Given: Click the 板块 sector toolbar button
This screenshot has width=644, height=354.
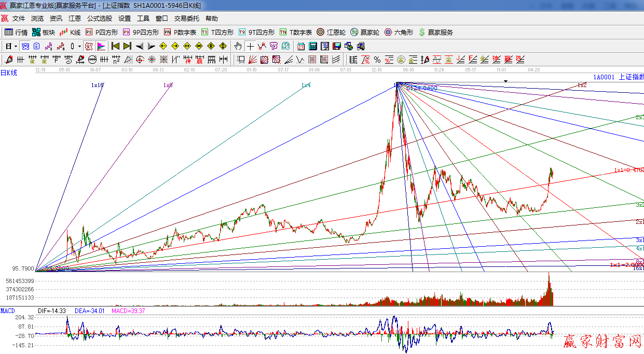Looking at the screenshot, I should point(44,32).
